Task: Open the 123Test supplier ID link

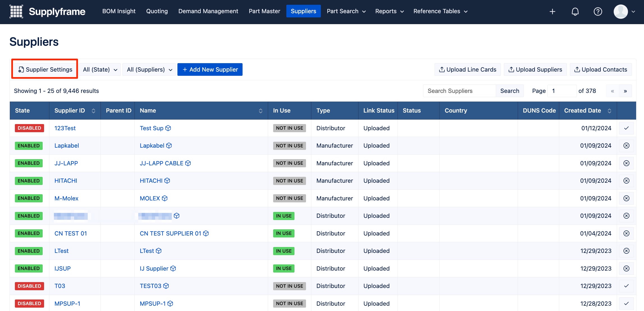Action: click(x=65, y=128)
